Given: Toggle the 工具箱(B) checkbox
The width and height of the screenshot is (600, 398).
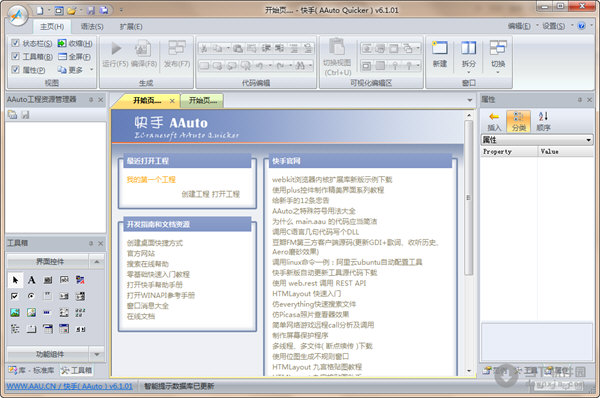Looking at the screenshot, I should click(x=15, y=56).
